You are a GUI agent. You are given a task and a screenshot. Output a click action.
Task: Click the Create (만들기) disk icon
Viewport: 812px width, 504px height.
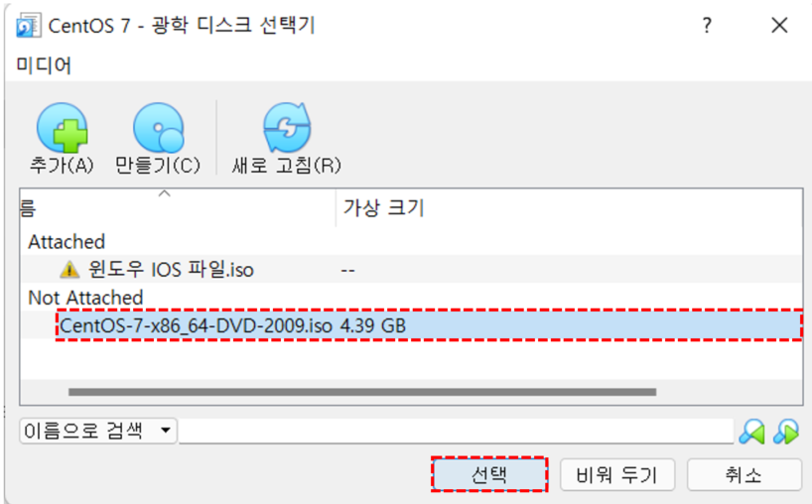[x=158, y=128]
